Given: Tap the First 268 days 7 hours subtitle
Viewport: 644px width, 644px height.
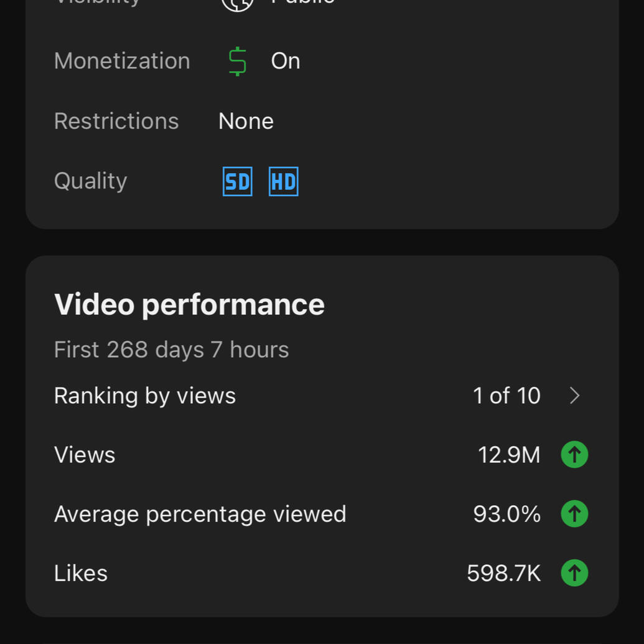Looking at the screenshot, I should [x=171, y=350].
